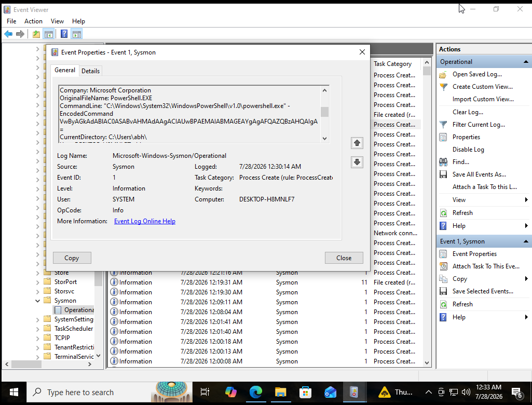Click the console tree horizontal scrollbar thumb

tap(26, 365)
